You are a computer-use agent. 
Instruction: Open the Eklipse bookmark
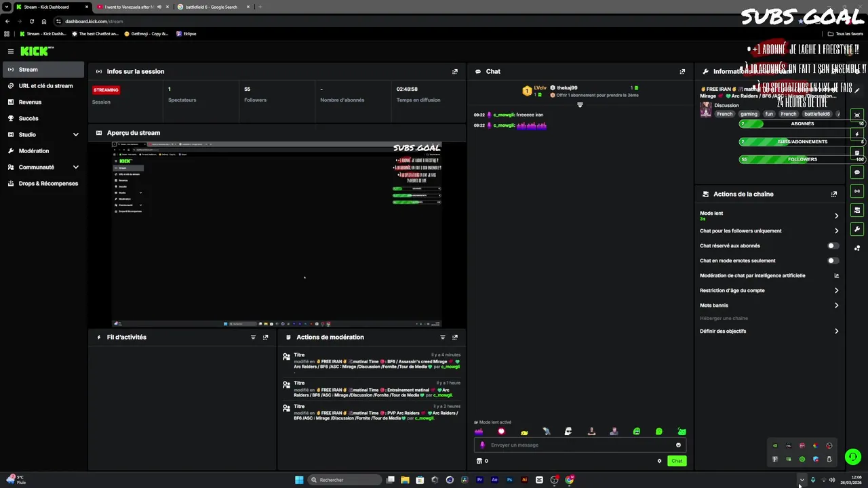(x=186, y=33)
